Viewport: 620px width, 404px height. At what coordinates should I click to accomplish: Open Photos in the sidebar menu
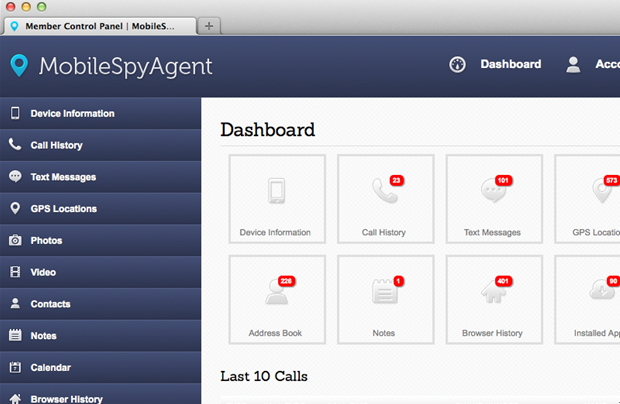click(x=100, y=240)
